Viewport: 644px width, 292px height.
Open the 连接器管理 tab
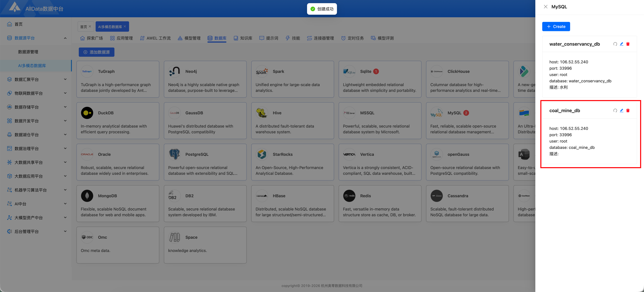[x=321, y=38]
